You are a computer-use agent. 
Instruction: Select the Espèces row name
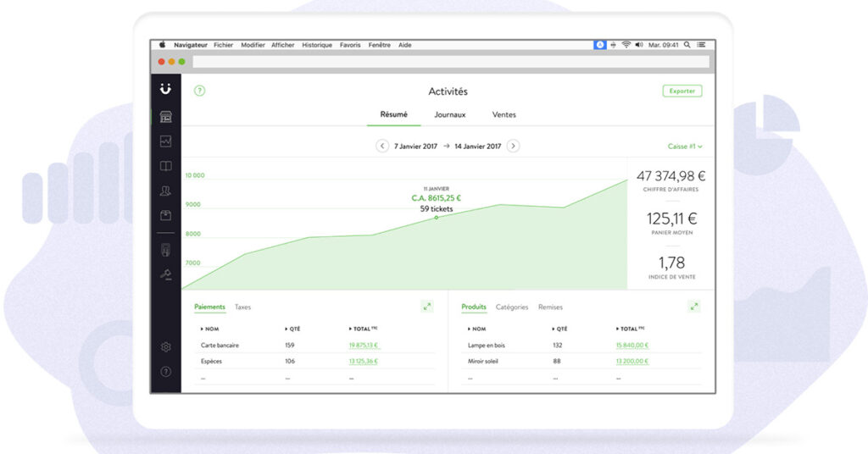tap(211, 361)
